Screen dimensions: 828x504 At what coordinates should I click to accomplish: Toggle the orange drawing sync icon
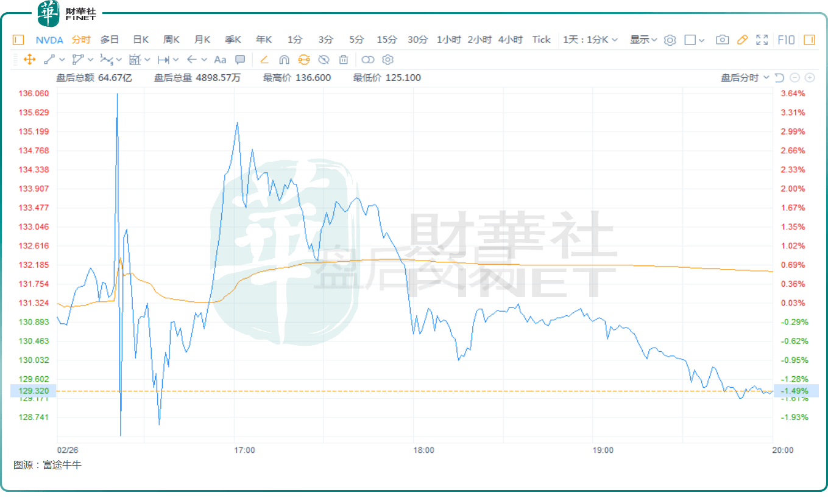point(304,60)
